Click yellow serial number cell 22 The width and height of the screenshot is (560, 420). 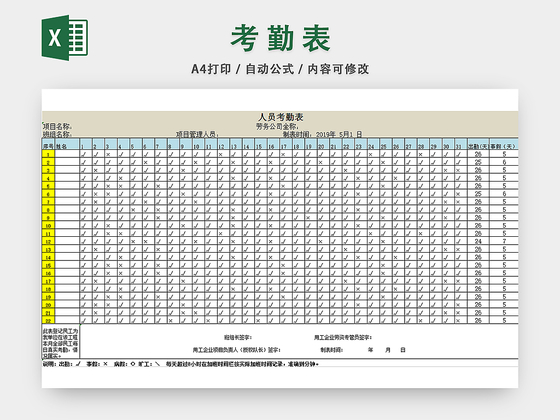[x=48, y=320]
